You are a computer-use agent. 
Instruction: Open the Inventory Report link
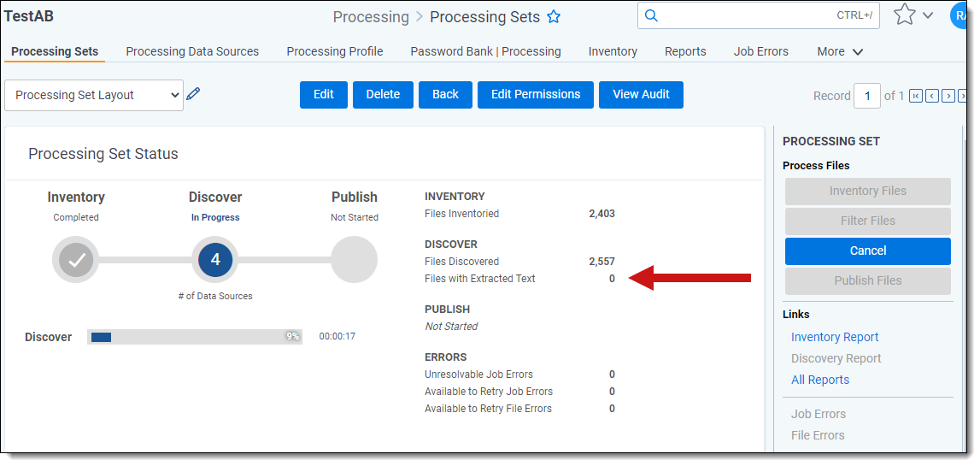(835, 337)
